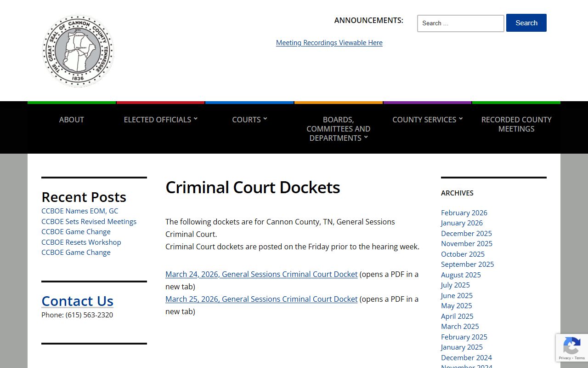Open September 2025 archive
Viewport: 588px width, 368px height.
(x=468, y=264)
